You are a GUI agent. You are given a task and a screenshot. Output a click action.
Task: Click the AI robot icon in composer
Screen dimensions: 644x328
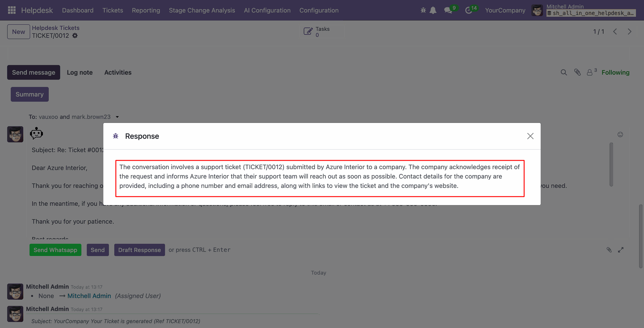pos(36,133)
